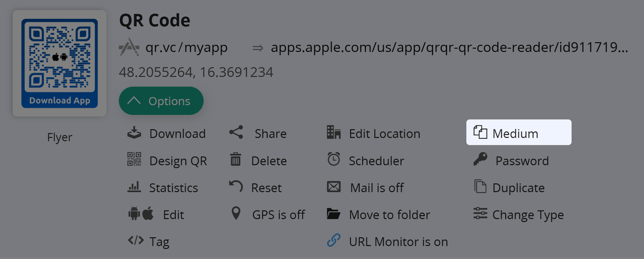644x259 pixels.
Task: Select the highlighted Medium option
Action: [518, 133]
